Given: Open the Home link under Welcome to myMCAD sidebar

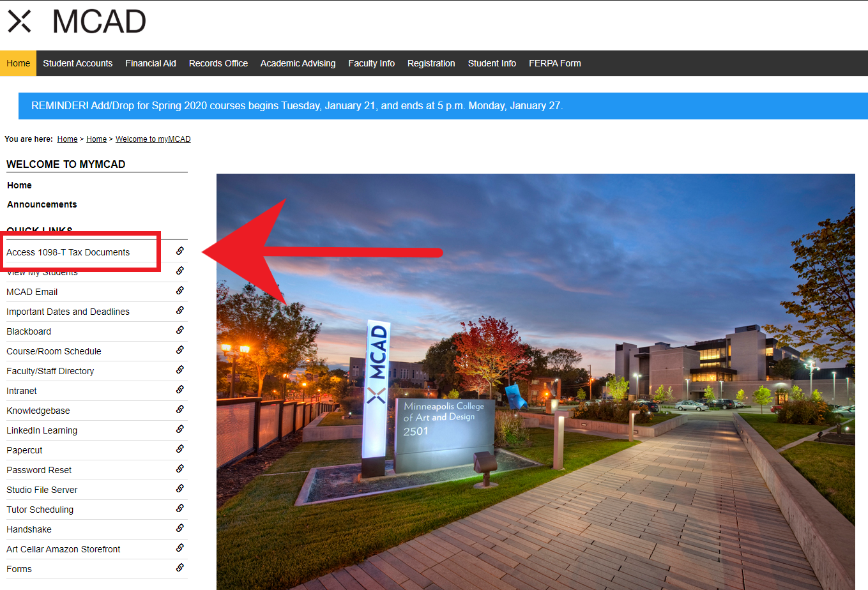Looking at the screenshot, I should click(x=19, y=185).
